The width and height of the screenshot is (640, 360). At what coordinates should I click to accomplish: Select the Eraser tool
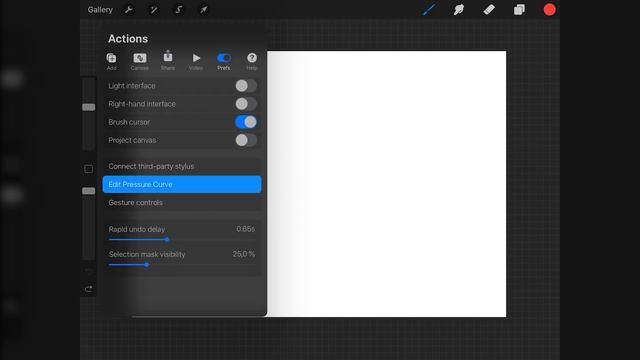(489, 9)
